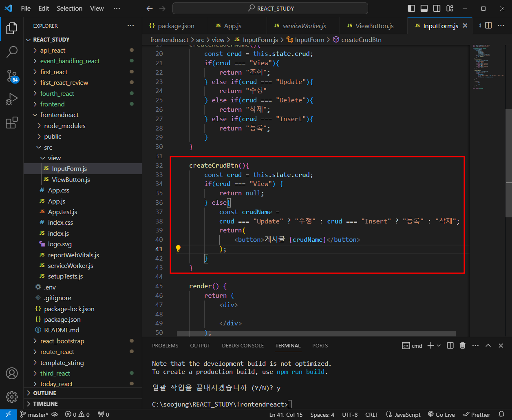The image size is (512, 420).
Task: Open notifications bell in status bar
Action: click(502, 414)
